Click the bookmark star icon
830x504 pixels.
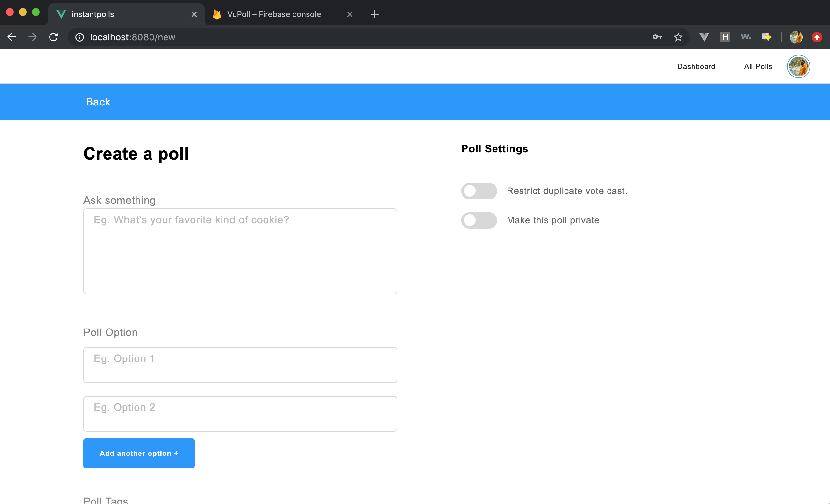pos(678,37)
